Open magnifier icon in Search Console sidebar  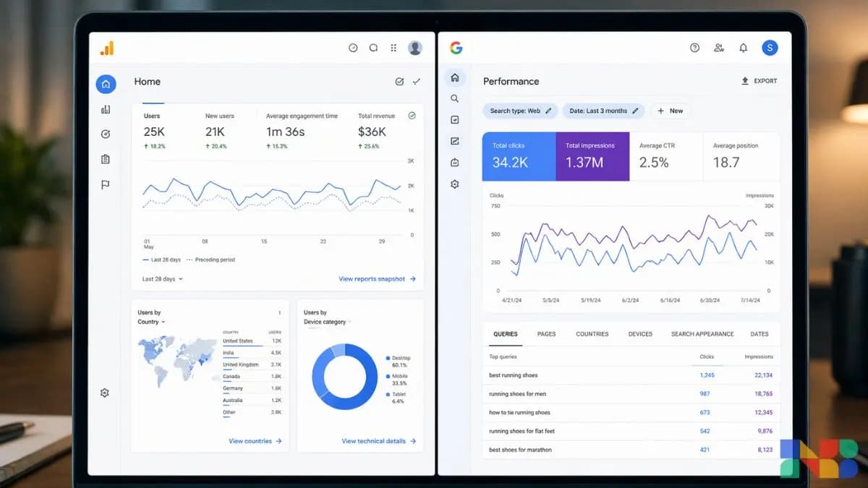point(454,98)
